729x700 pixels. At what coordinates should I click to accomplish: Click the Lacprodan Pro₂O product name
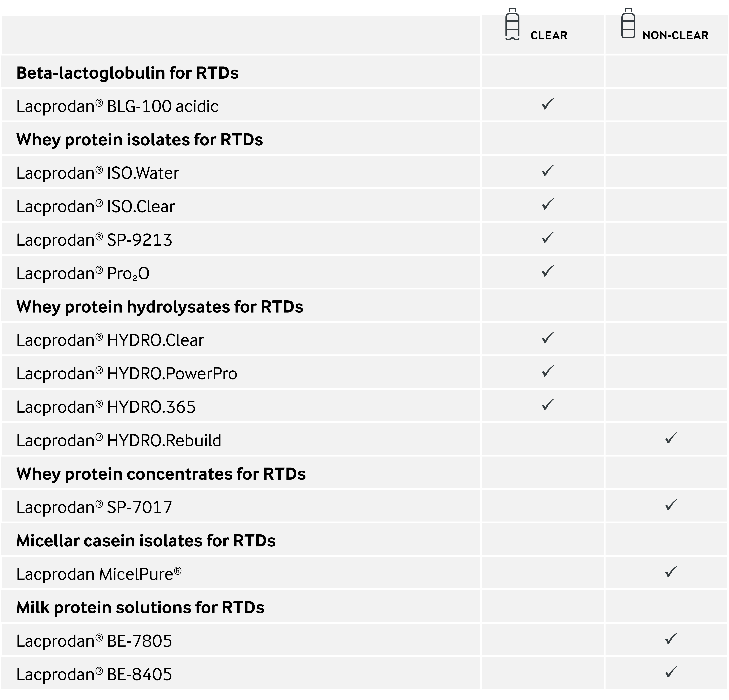[x=83, y=274]
